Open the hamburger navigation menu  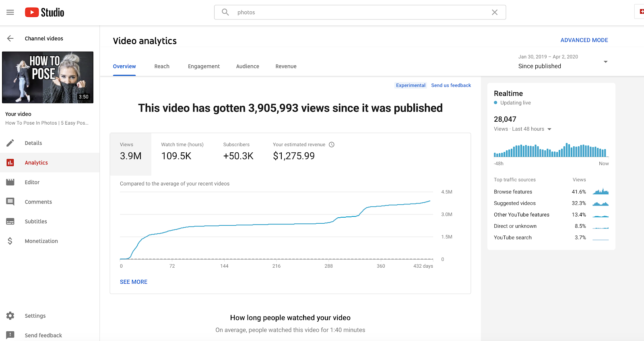[x=10, y=12]
